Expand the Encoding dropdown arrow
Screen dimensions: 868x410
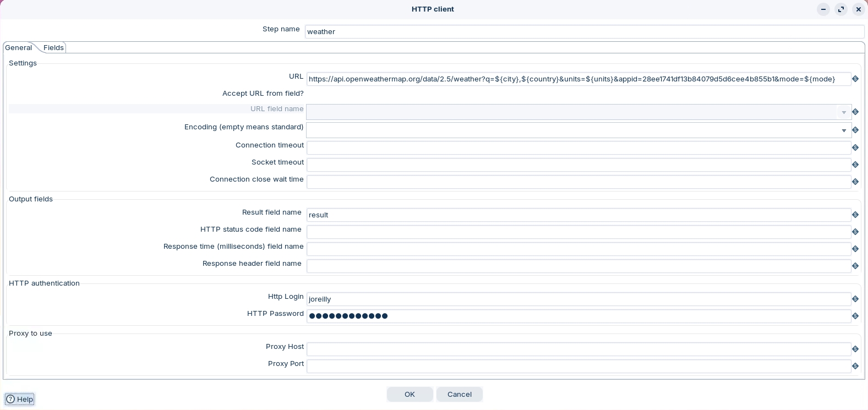coord(844,130)
